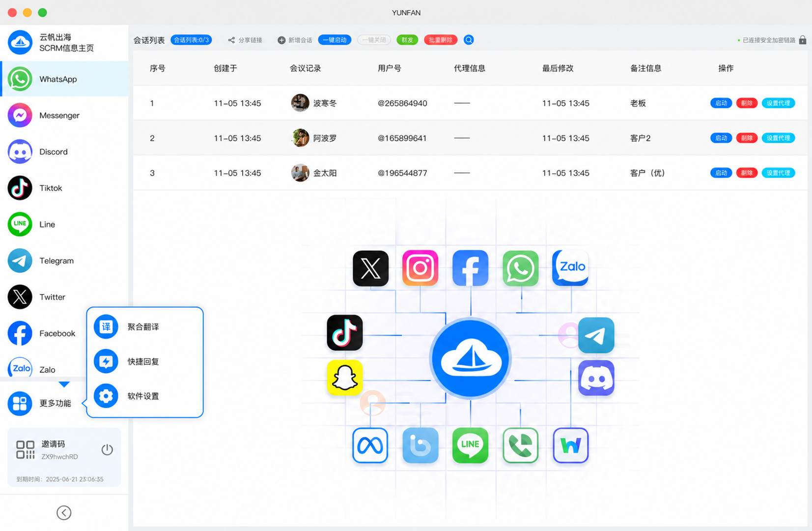Click the central cloud sailboat logo
812x531 pixels.
click(x=471, y=358)
